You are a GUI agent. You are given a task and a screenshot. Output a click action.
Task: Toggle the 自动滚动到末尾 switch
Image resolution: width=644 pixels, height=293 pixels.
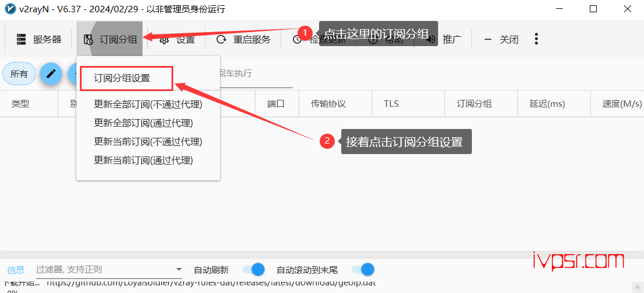363,270
